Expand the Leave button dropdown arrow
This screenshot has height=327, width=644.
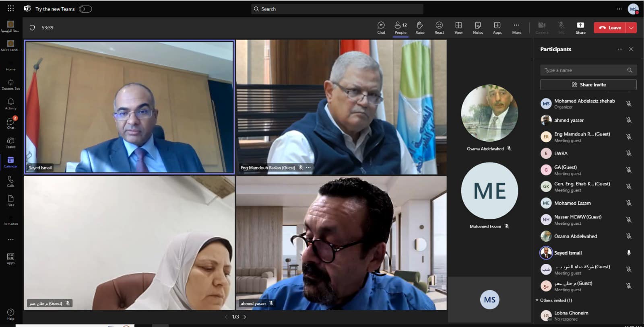coord(631,28)
